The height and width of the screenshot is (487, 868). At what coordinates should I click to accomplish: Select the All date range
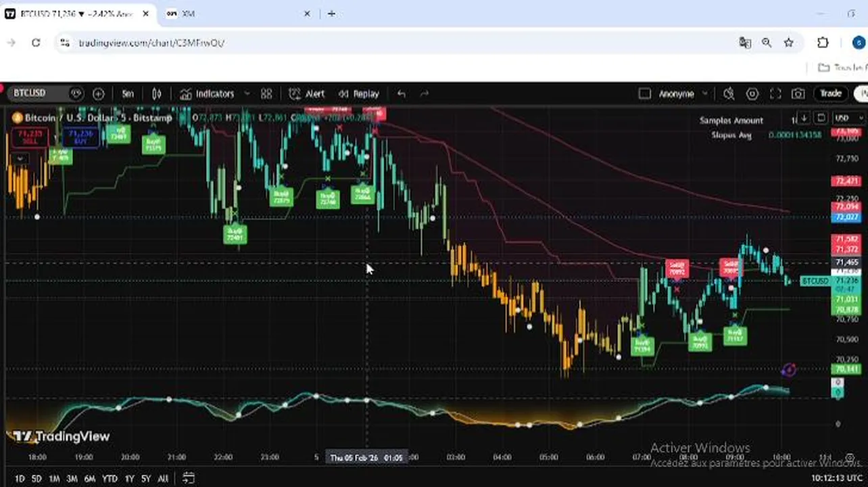163,478
